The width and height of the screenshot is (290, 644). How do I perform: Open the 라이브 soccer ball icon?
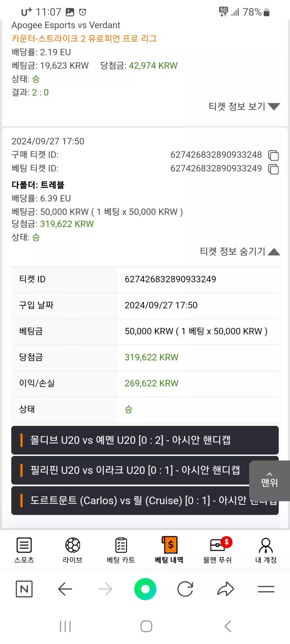click(73, 545)
